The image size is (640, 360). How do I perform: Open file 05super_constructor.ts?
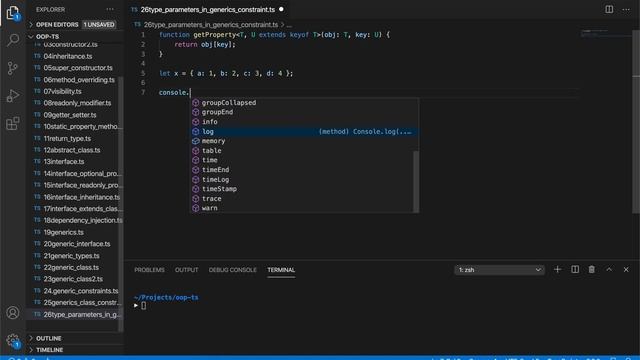[x=78, y=68]
